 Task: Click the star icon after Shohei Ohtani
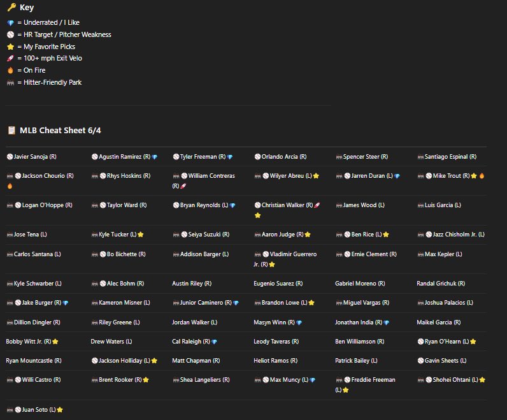click(482, 380)
